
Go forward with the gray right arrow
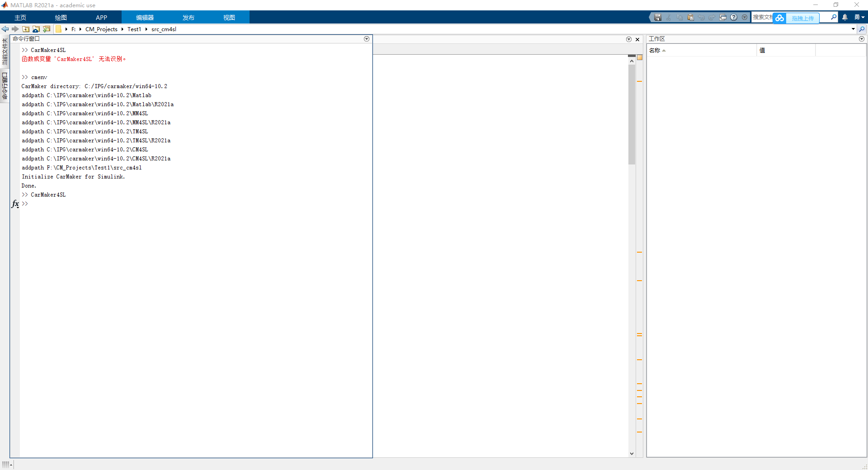click(15, 29)
